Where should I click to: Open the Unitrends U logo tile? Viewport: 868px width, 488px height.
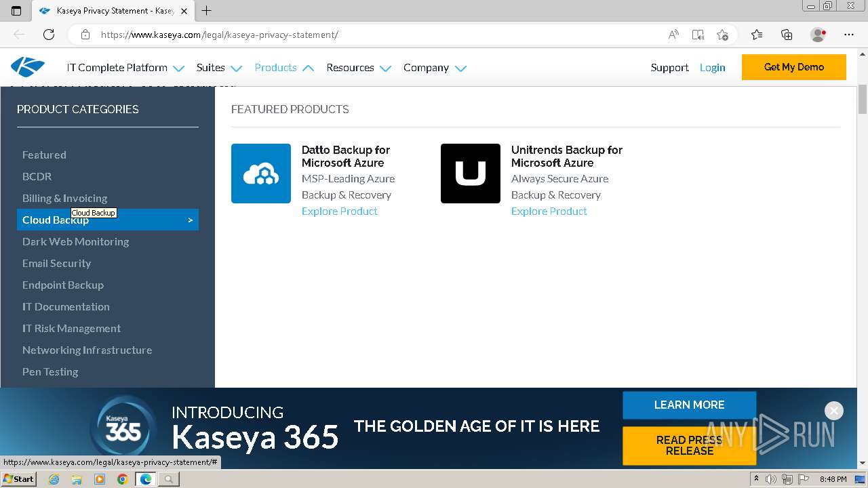click(x=471, y=174)
